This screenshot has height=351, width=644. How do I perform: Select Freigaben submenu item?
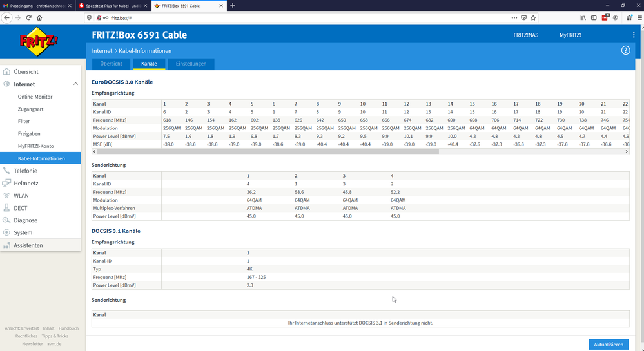click(29, 133)
